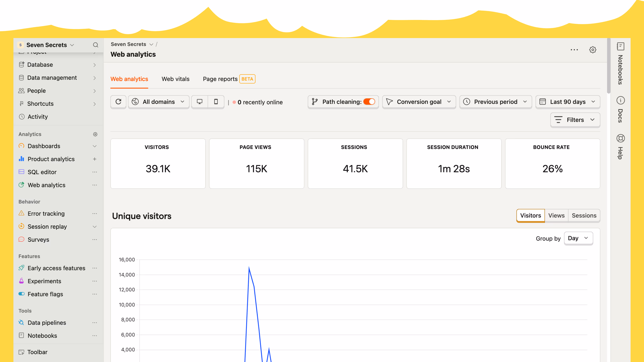Expand the Session replay chevron
The image size is (644, 362).
click(x=94, y=227)
